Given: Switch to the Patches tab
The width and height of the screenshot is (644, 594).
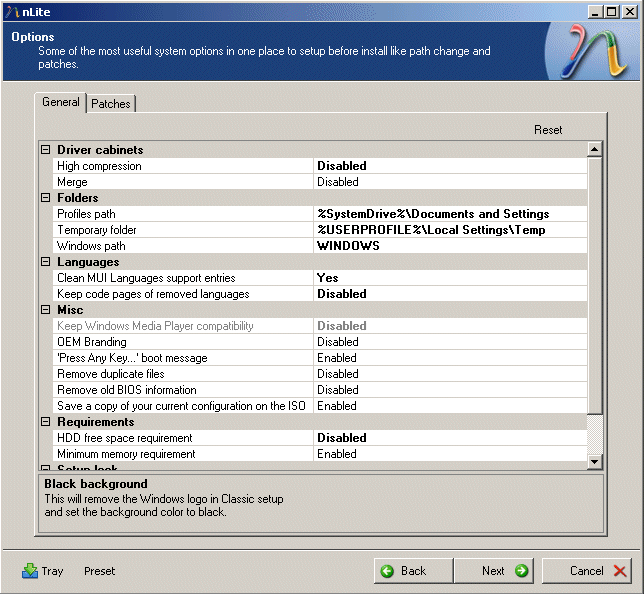Looking at the screenshot, I should click(111, 104).
